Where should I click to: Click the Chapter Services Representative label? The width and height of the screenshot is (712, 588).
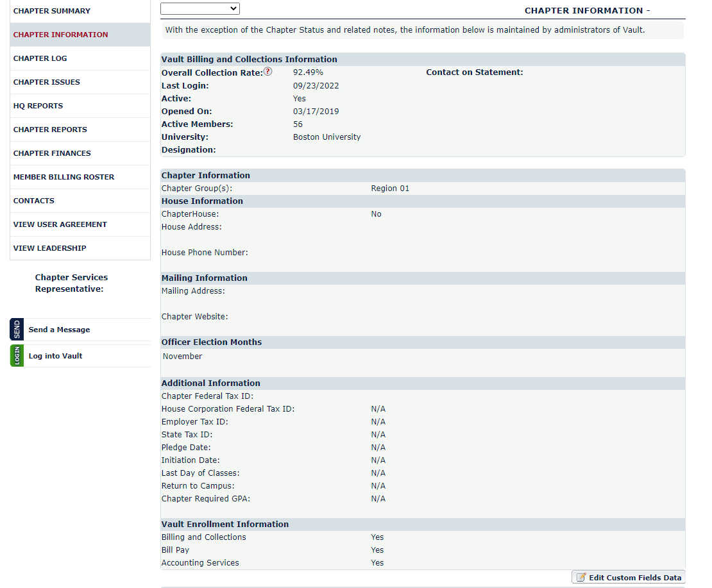tap(71, 283)
